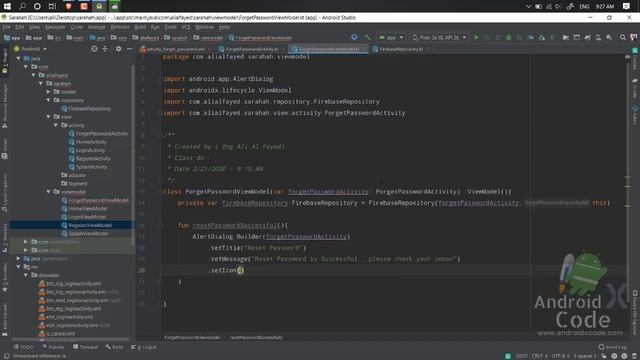Viewport: 640px width, 360px height.
Task: Open Task View icon on taskbar
Action: point(52,6)
